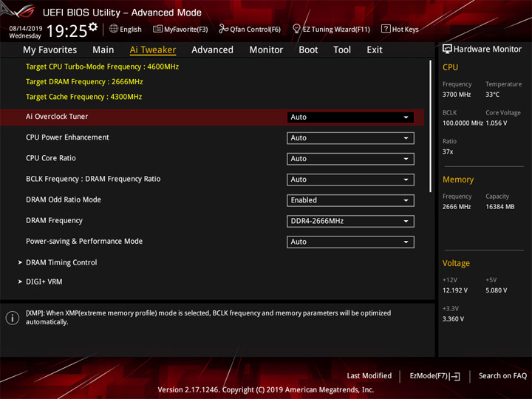Open the CPU Core Ratio dropdown

(x=350, y=159)
